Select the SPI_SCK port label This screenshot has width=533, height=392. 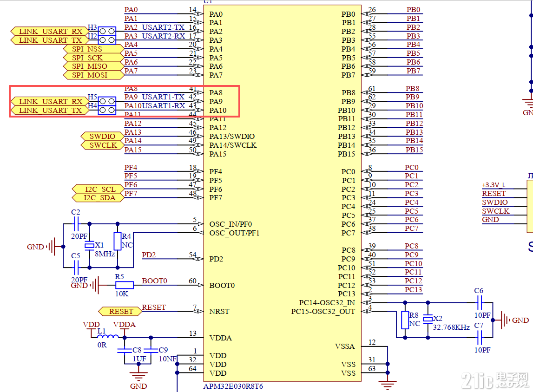pyautogui.click(x=93, y=58)
